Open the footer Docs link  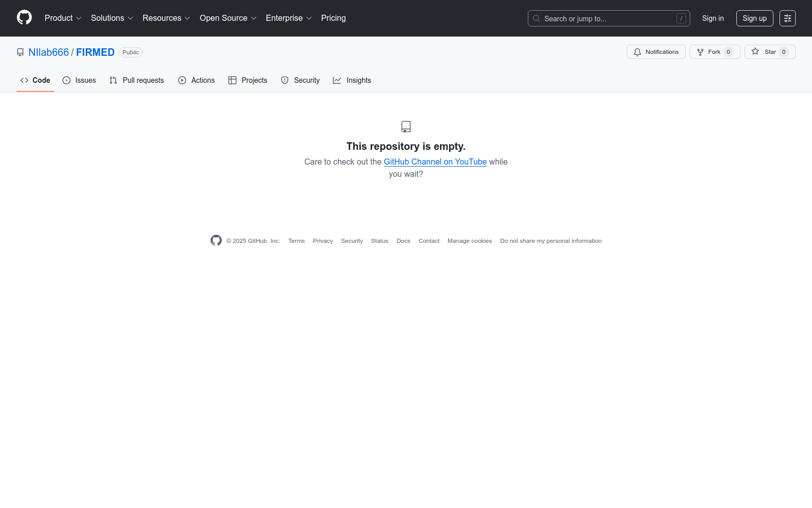(x=403, y=241)
